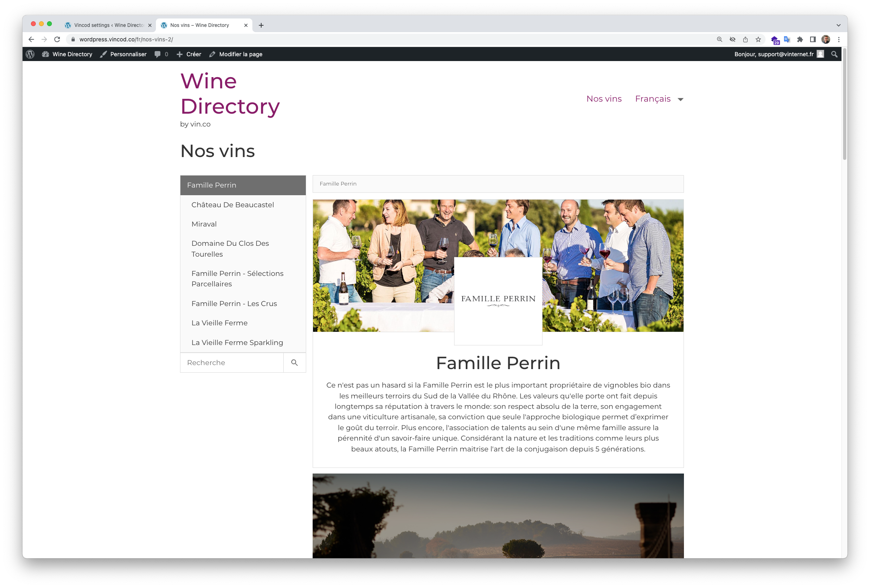The height and width of the screenshot is (588, 870).
Task: Click the browser address bar URL
Action: tap(126, 39)
